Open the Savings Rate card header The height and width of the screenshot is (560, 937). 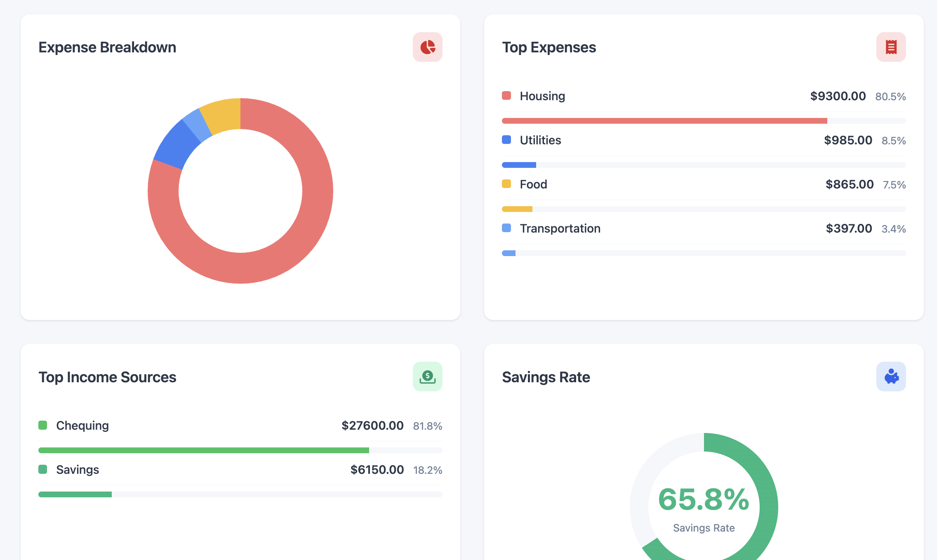point(546,376)
